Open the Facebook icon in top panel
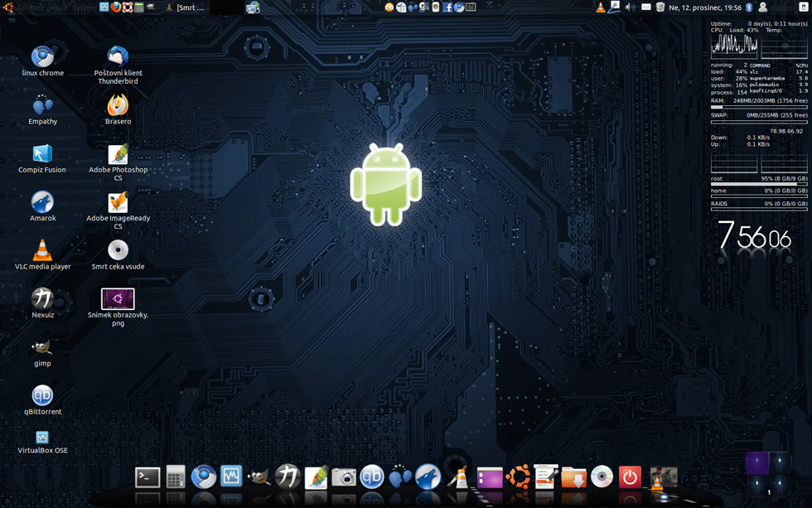Viewport: 812px width, 508px height. [447, 7]
